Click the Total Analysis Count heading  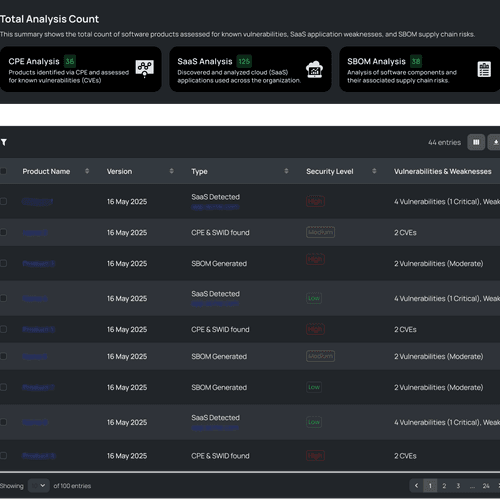tap(49, 19)
